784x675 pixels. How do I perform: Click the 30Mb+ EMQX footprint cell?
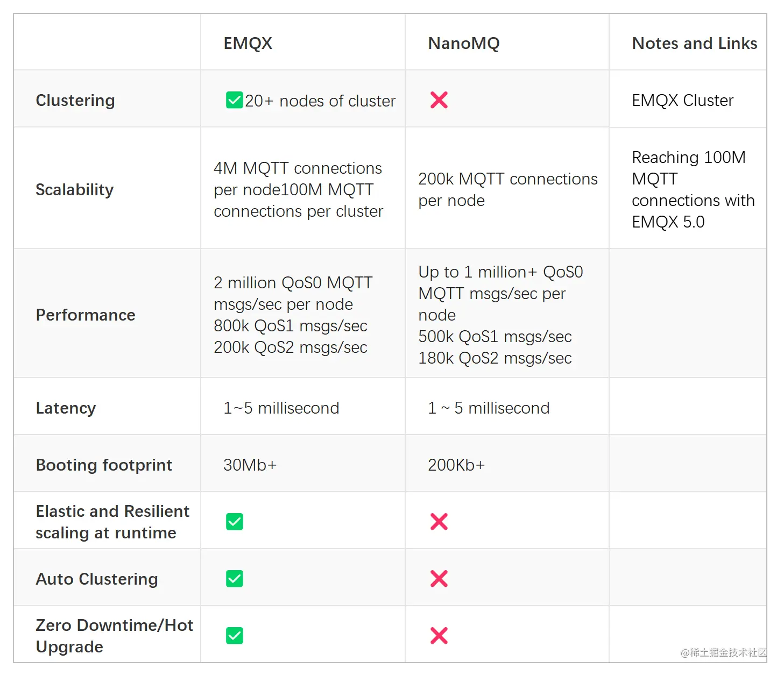coord(250,465)
